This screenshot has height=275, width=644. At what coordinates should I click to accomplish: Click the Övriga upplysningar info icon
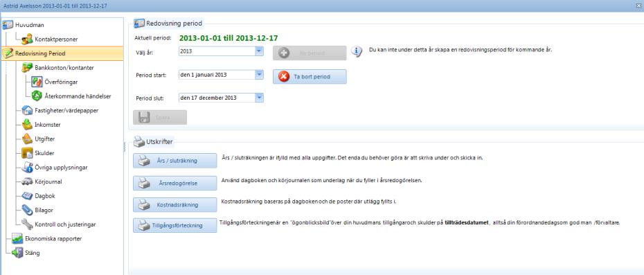(27, 168)
